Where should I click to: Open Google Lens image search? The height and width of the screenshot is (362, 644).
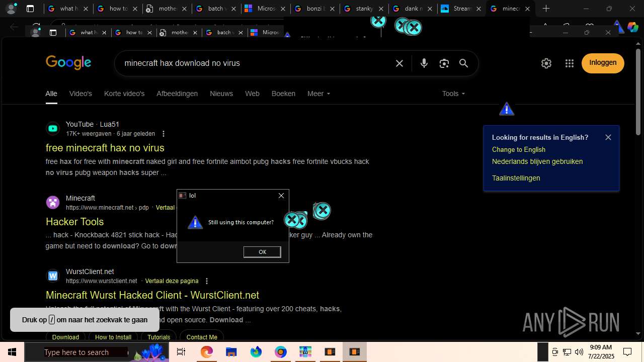pos(444,63)
